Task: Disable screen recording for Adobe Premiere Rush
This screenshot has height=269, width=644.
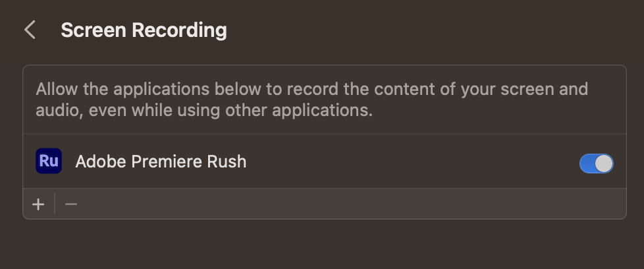Action: click(597, 164)
